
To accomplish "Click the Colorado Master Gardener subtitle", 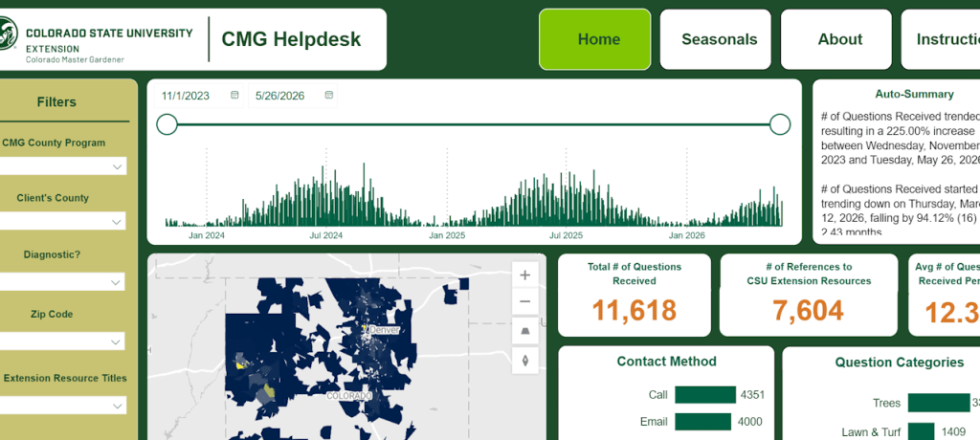I will [x=75, y=59].
